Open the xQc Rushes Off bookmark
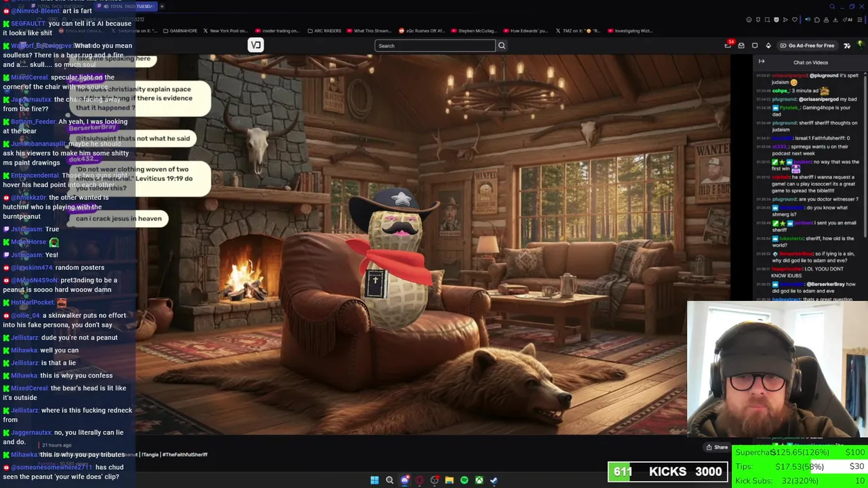The image size is (868, 488). point(422,30)
